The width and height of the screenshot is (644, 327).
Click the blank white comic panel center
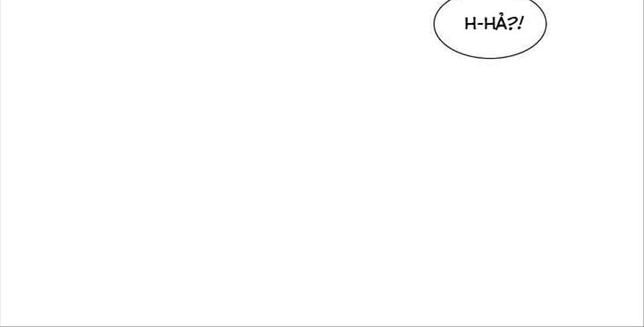tap(322, 163)
